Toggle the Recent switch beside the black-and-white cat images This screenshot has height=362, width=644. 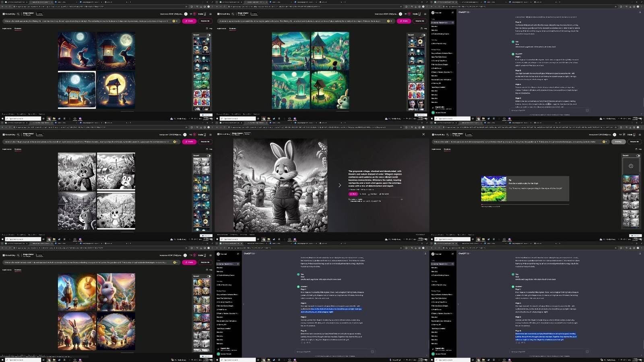(208, 155)
